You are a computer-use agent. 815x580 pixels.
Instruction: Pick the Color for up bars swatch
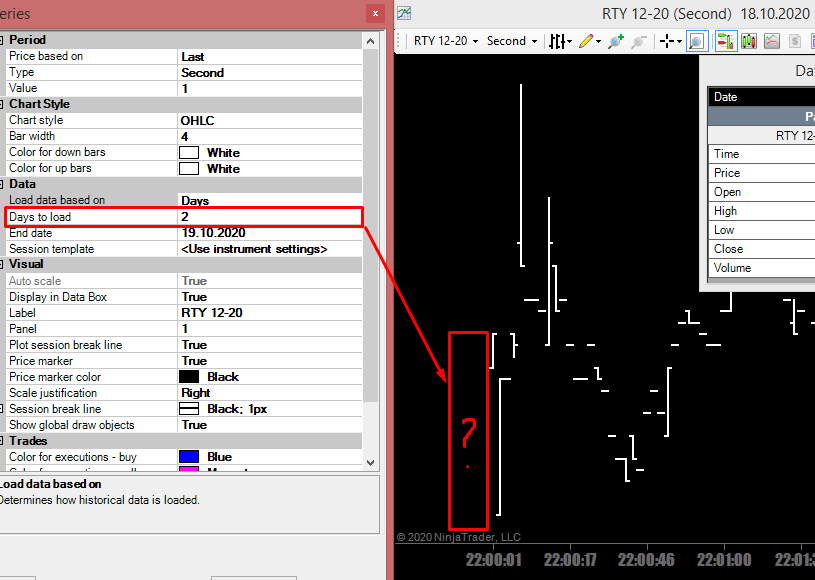189,168
